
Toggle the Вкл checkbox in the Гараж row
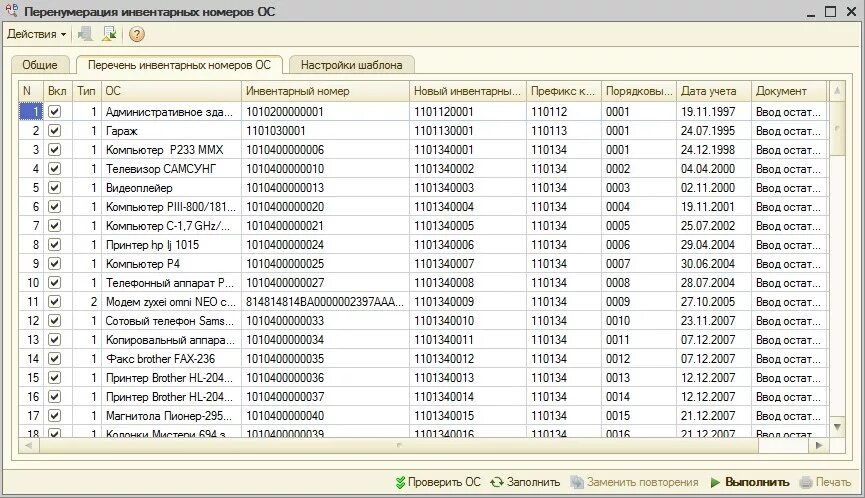[x=55, y=131]
